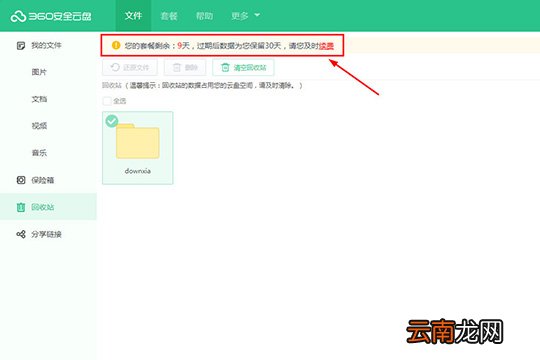Tick the 全选 checkbox
The height and width of the screenshot is (360, 540).
(107, 101)
